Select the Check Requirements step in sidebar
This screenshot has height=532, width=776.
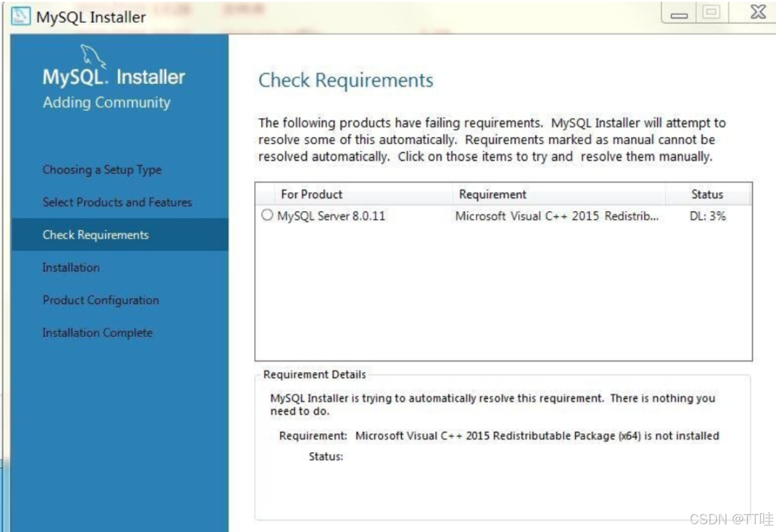pos(120,235)
